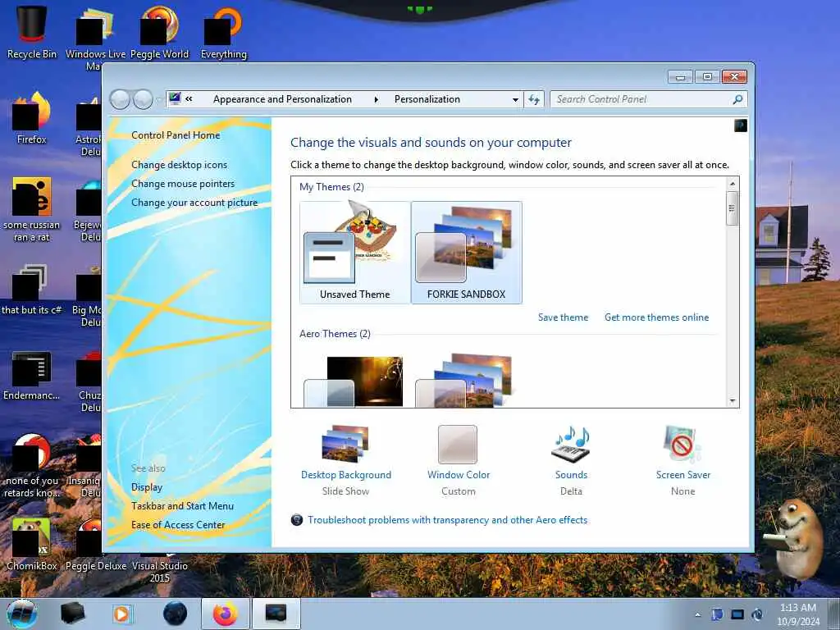Launch Peggle World from the desktop
The height and width of the screenshot is (630, 840).
tap(160, 32)
